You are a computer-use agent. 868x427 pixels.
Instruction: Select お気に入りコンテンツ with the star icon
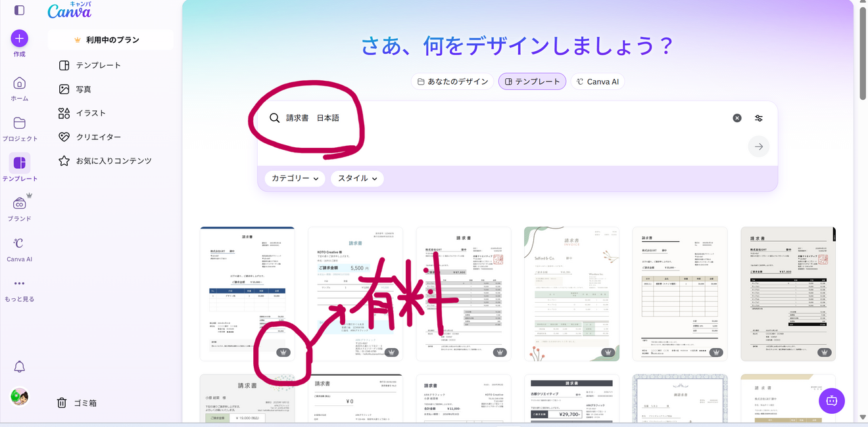pos(63,160)
